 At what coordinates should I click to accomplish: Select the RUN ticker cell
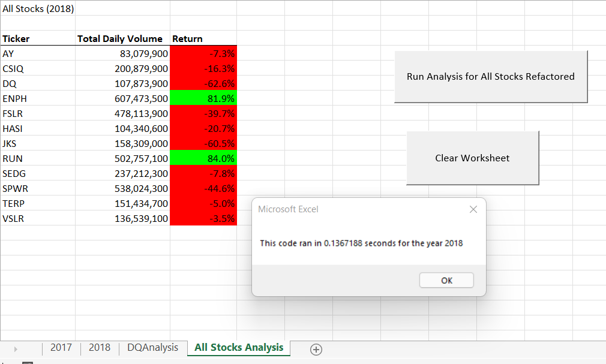(38, 159)
